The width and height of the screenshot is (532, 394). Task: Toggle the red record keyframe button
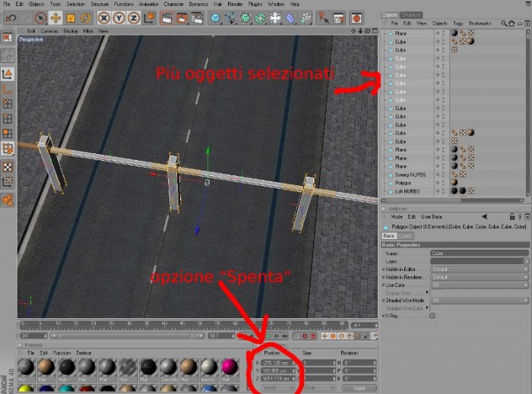[304, 336]
